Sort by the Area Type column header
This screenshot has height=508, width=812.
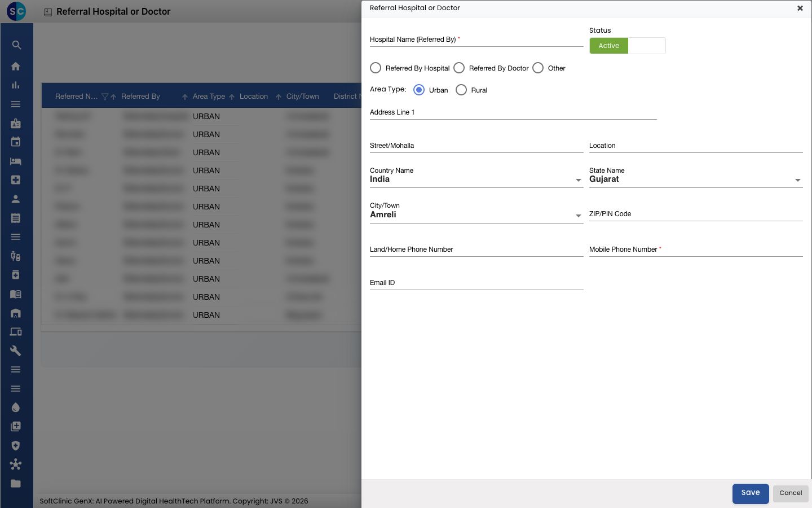click(x=209, y=97)
